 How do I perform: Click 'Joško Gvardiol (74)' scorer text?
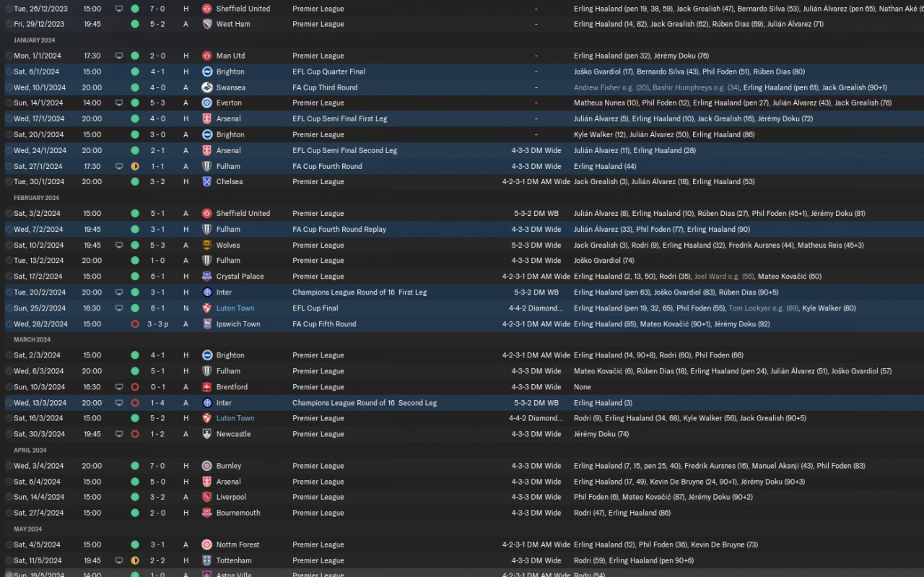tap(604, 261)
